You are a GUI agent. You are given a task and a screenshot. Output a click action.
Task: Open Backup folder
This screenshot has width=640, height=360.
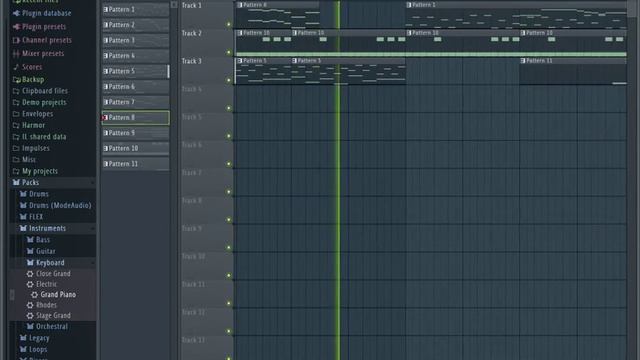pyautogui.click(x=33, y=80)
